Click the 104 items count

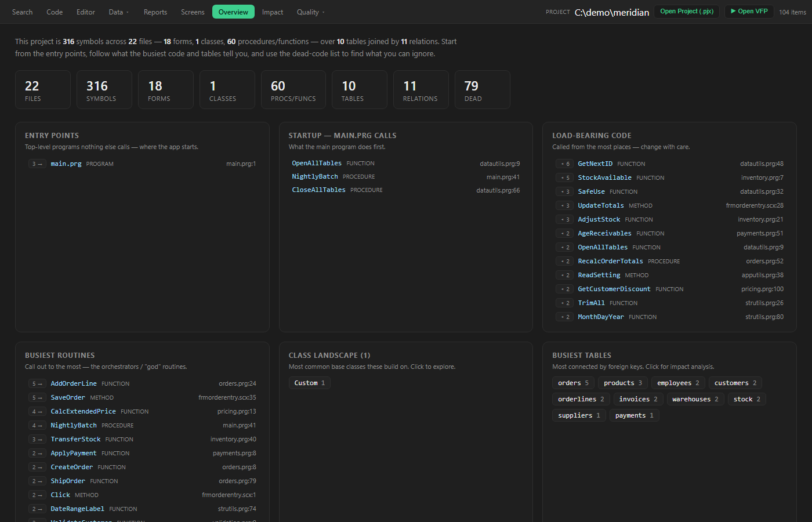[x=792, y=12]
